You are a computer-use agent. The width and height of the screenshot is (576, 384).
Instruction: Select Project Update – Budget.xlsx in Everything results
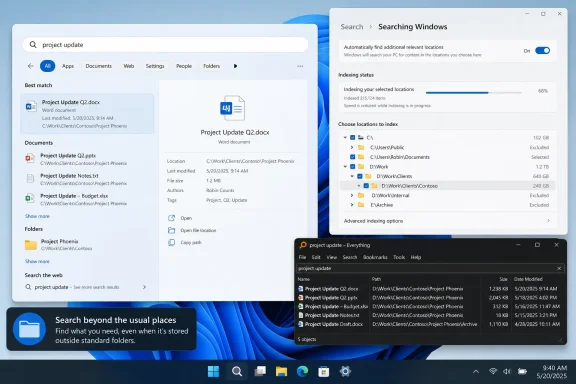coord(334,306)
